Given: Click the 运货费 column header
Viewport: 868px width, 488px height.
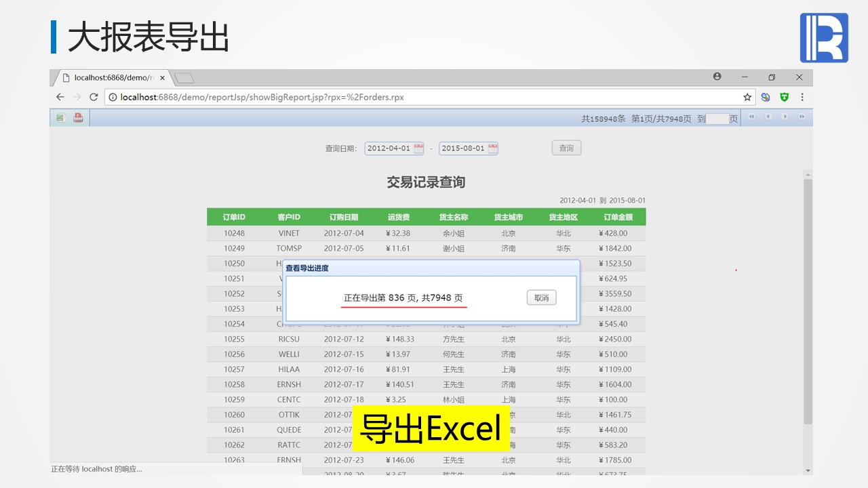Looking at the screenshot, I should point(399,218).
